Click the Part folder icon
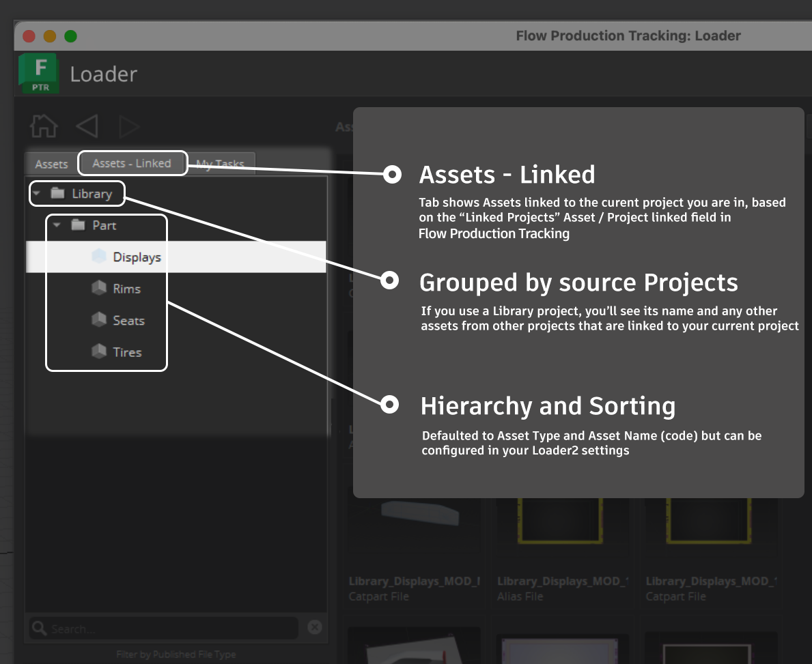This screenshot has height=664, width=812. tap(79, 225)
